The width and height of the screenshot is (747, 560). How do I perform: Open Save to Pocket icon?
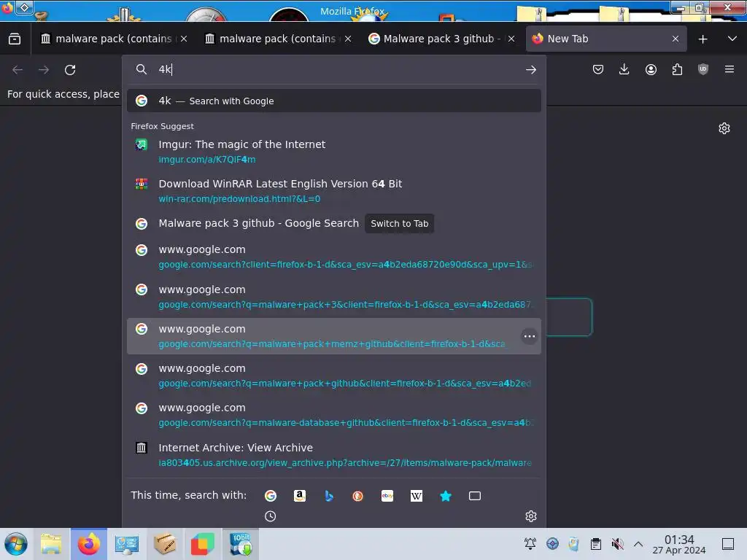(598, 69)
